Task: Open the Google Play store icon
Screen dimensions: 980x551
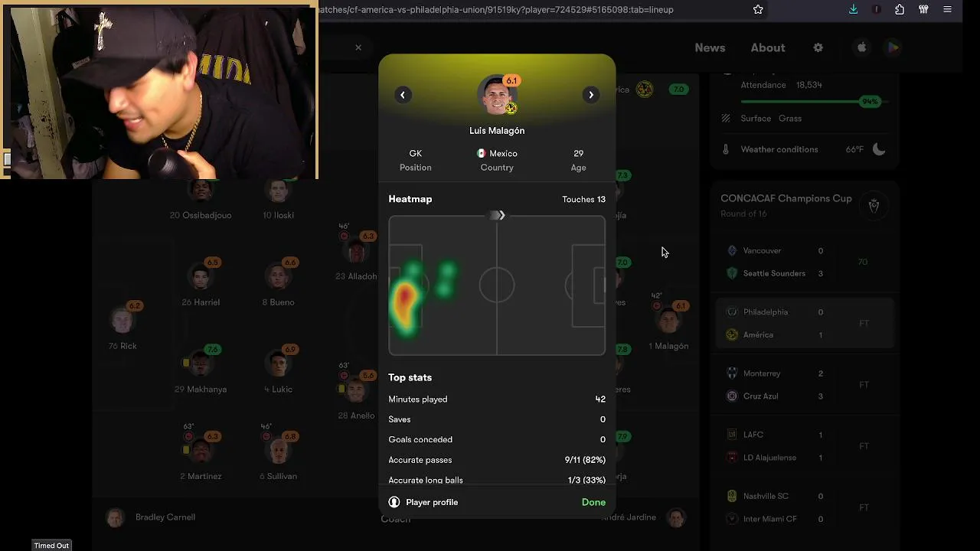Action: (x=893, y=47)
